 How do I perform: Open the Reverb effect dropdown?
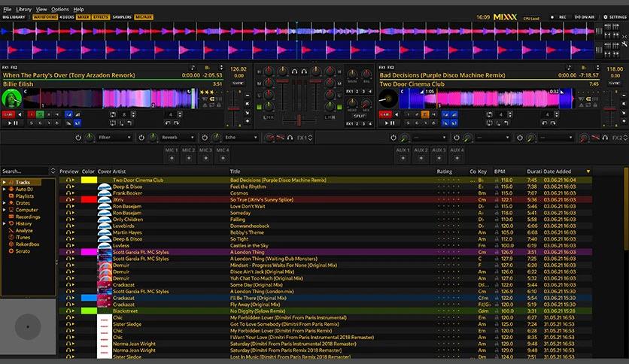point(178,138)
